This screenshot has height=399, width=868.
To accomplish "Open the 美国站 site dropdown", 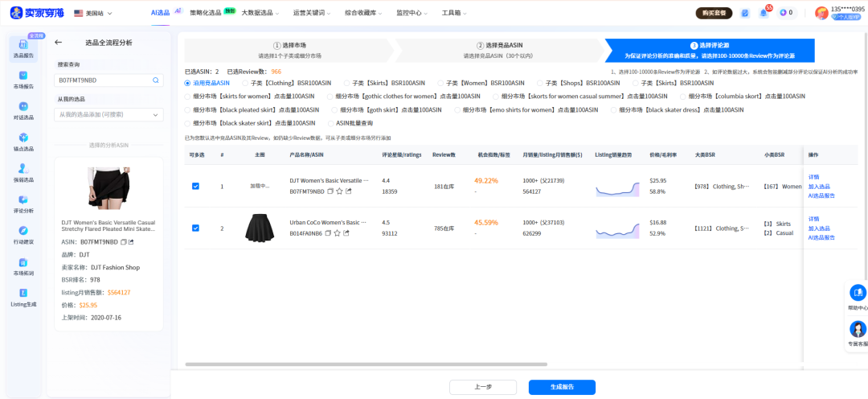I will [x=92, y=13].
